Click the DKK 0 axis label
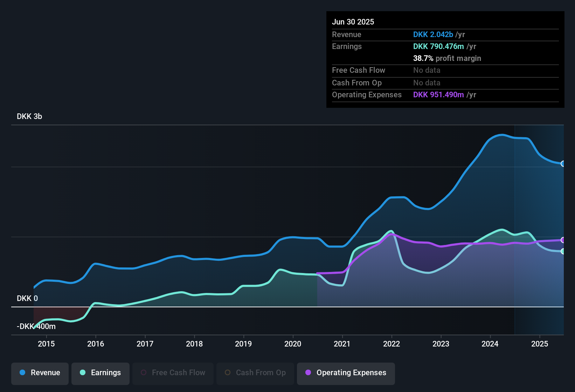 tap(27, 299)
